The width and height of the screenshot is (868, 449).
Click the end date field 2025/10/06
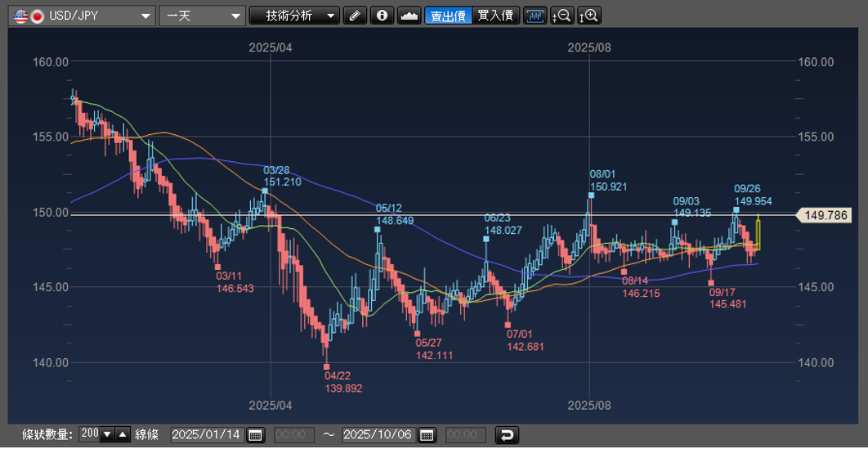pos(378,435)
